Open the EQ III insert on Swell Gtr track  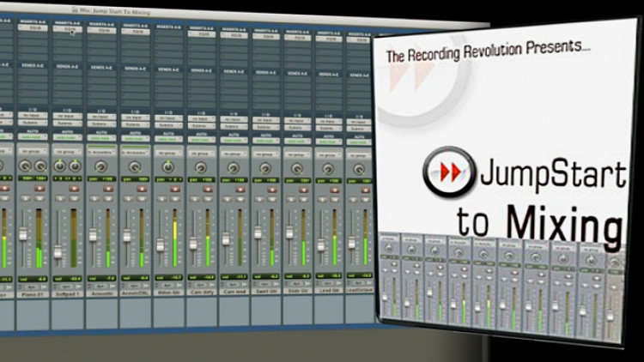point(265,37)
